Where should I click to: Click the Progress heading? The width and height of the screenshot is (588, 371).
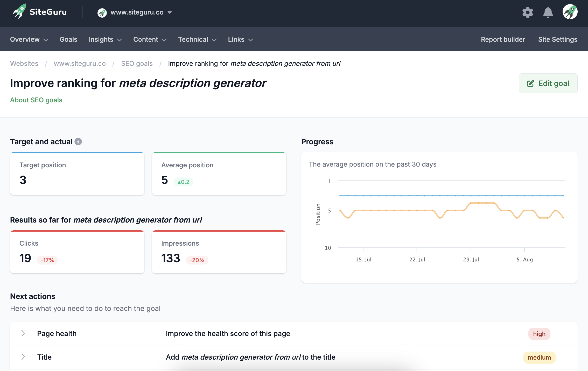click(x=317, y=142)
